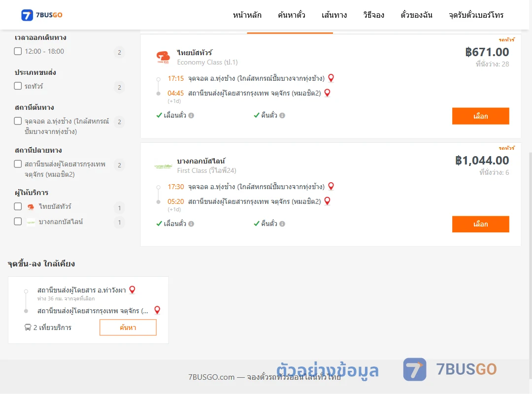The width and height of the screenshot is (532, 394).
Task: Select the บางกอกบัสไลน์ ฿1,044.00 trip with เลือก
Action: 480,224
